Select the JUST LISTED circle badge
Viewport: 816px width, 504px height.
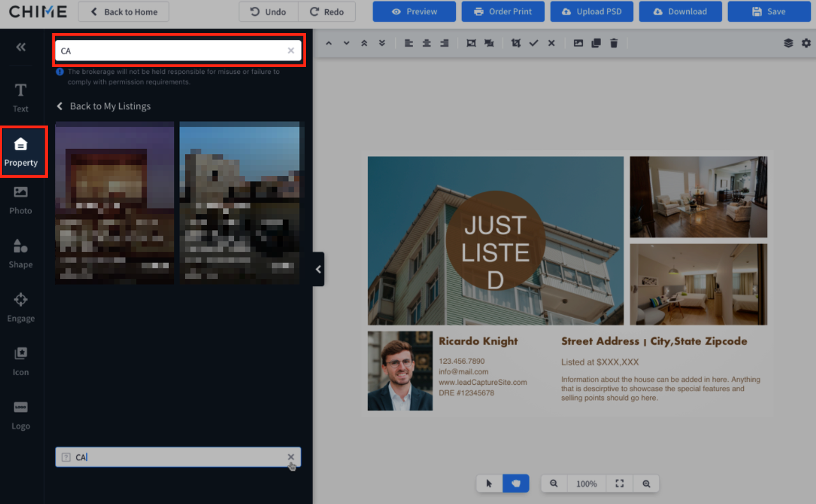(x=495, y=241)
